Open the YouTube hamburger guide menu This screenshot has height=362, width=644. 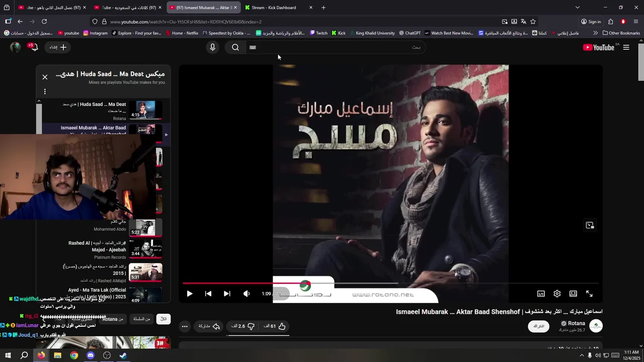coord(626,47)
